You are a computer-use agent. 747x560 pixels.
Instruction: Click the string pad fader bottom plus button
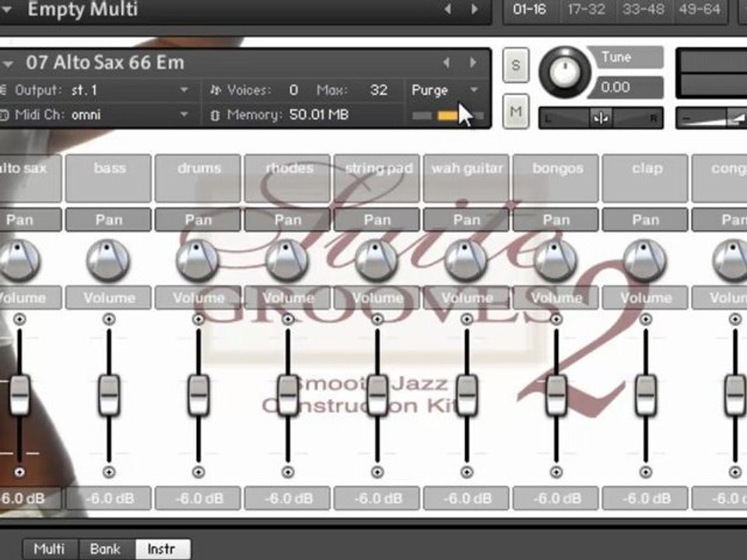(377, 472)
